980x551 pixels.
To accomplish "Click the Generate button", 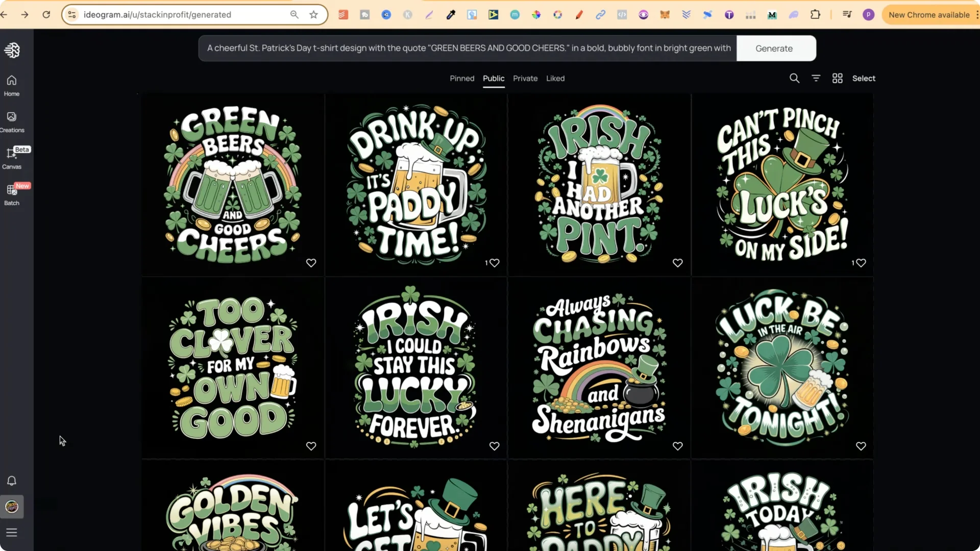I will click(774, 48).
